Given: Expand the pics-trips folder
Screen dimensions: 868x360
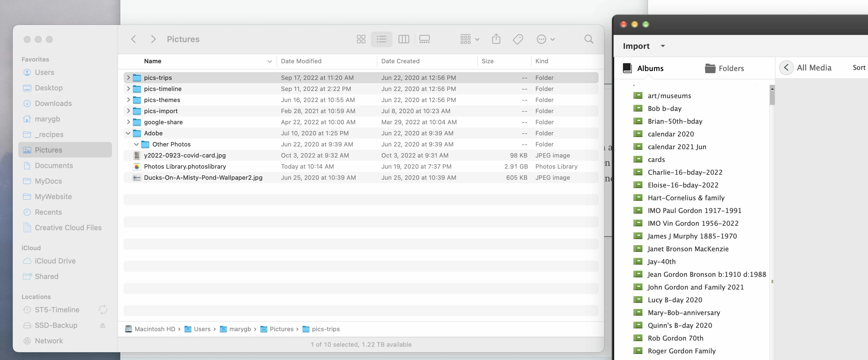Looking at the screenshot, I should pos(128,78).
